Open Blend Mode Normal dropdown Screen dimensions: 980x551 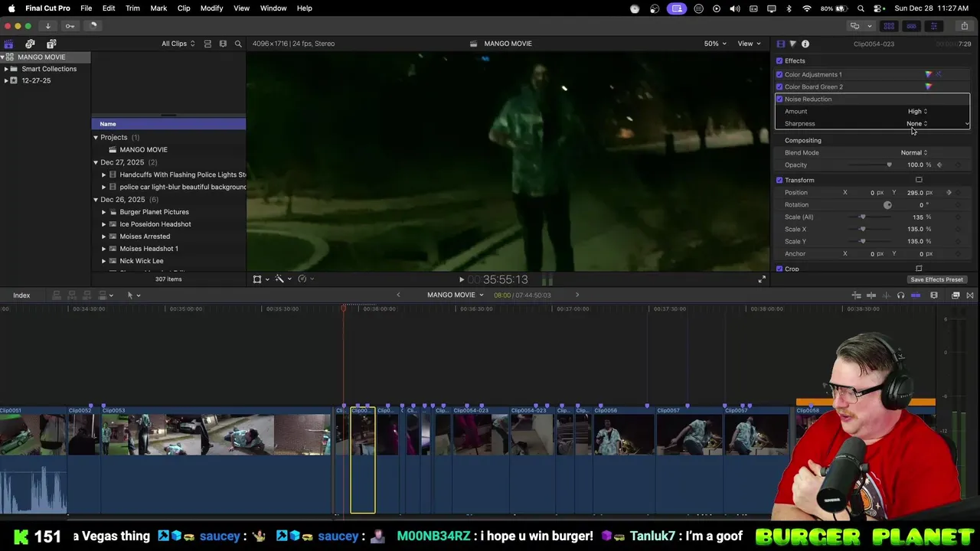click(914, 152)
